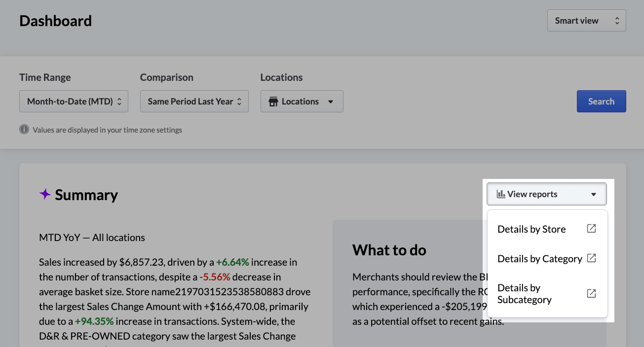Click the What to do heading
The height and width of the screenshot is (347, 644).
389,250
